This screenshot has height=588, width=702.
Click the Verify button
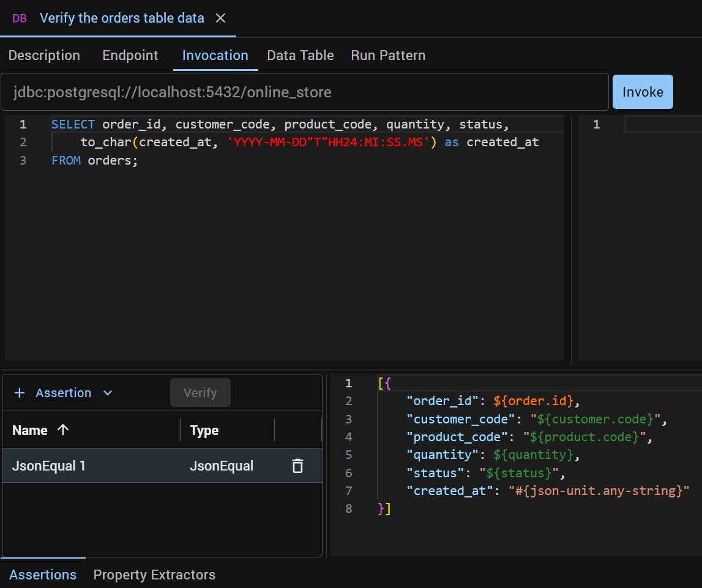200,392
